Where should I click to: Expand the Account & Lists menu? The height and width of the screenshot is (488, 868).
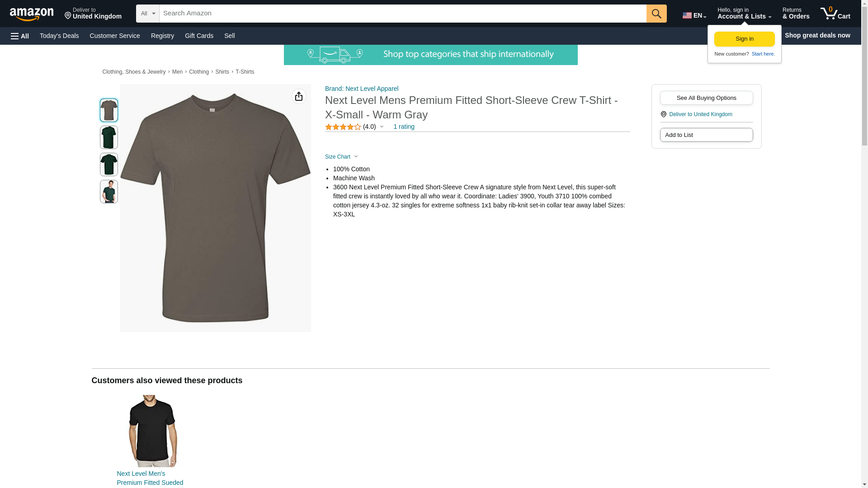click(x=744, y=14)
